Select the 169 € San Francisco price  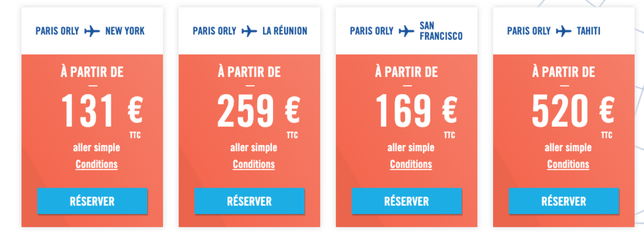[416, 110]
